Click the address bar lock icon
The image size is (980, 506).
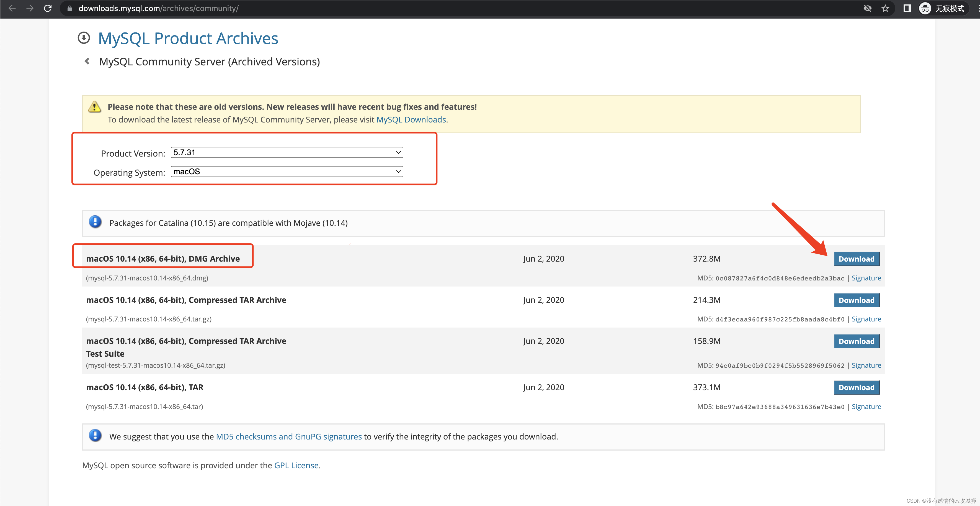[69, 8]
